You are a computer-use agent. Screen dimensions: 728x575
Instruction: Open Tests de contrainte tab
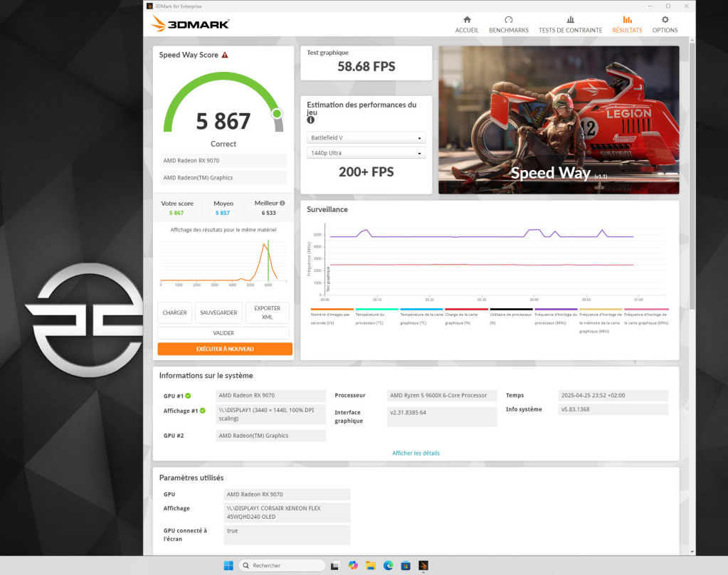[570, 25]
